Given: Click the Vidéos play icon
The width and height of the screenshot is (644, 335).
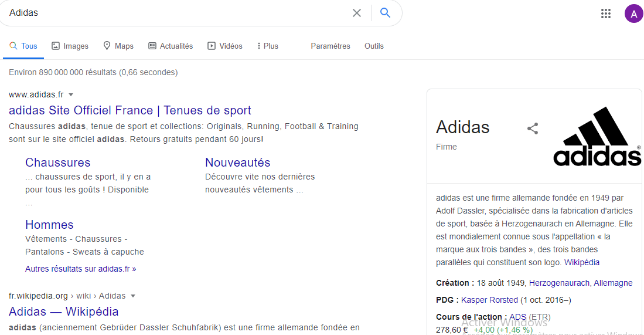Looking at the screenshot, I should (x=211, y=46).
